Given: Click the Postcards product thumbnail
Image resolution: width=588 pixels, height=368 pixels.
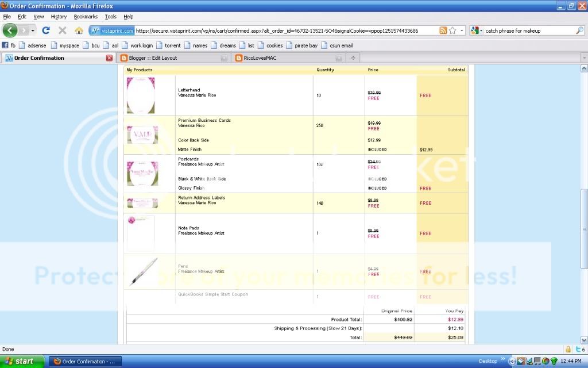Looking at the screenshot, I should coord(142,174).
